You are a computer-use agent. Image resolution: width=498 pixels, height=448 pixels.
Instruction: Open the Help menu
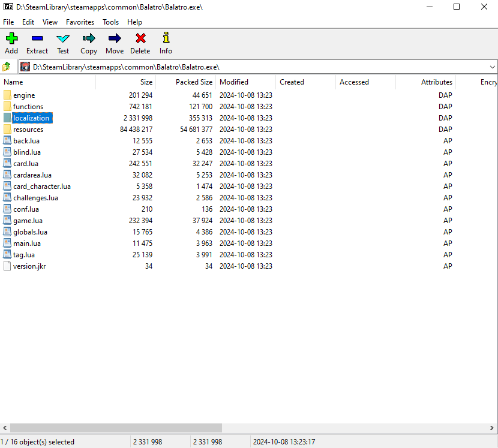[x=134, y=22]
